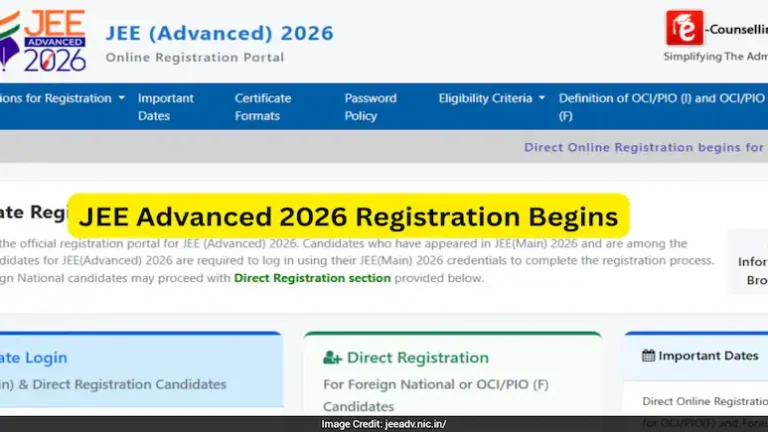Click the calendar icon in Important Dates panel

[x=648, y=355]
